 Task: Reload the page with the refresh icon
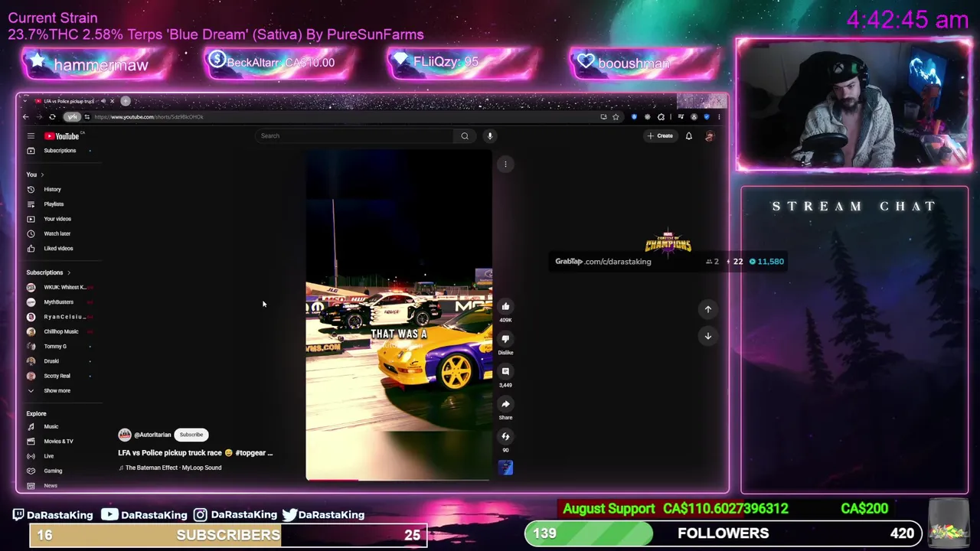pyautogui.click(x=52, y=117)
